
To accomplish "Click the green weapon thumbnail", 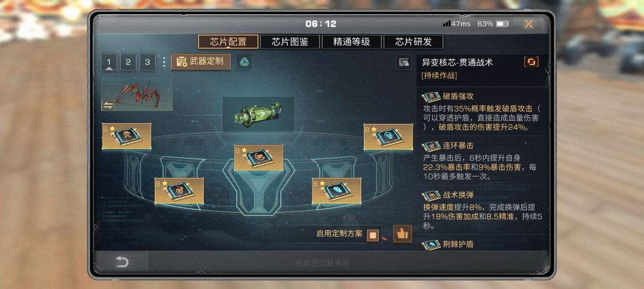I will 258,114.
